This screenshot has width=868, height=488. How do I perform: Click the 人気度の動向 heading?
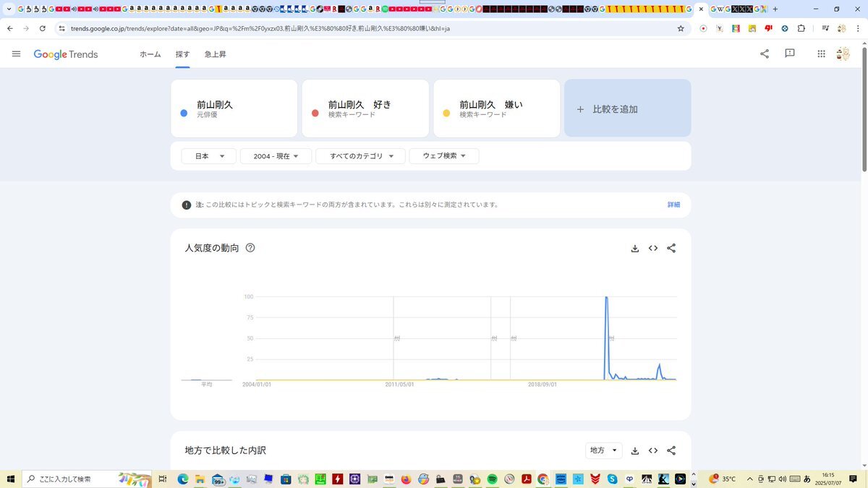(x=212, y=248)
